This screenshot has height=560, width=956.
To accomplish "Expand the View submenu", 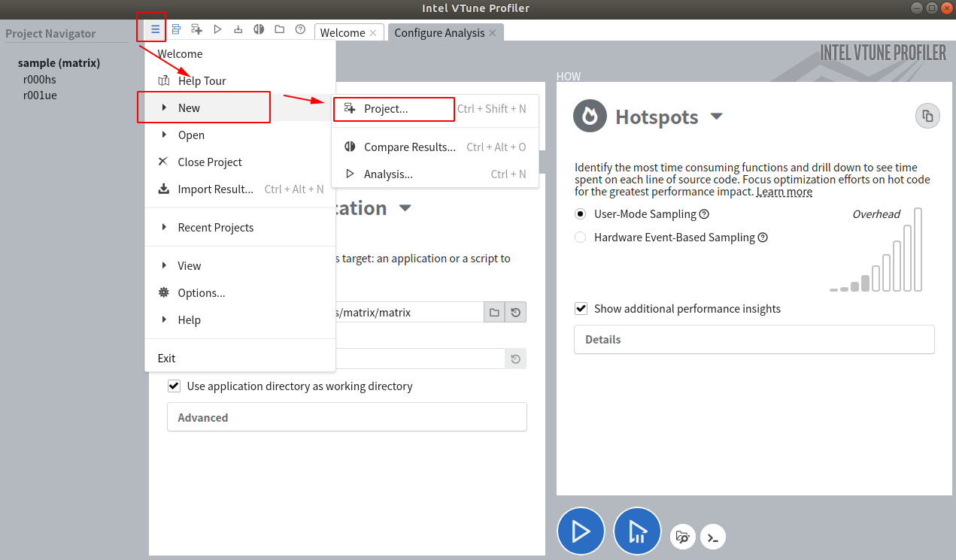I will [240, 266].
